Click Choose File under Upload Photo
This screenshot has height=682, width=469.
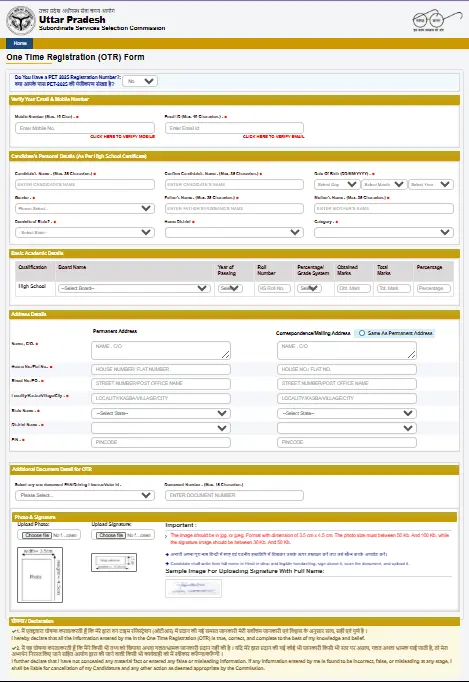point(37,535)
